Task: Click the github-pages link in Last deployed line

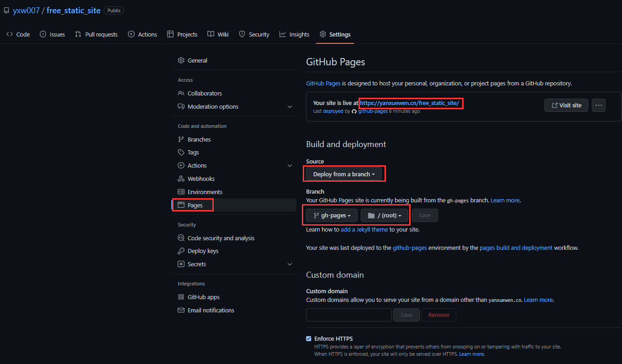Action: [373, 111]
